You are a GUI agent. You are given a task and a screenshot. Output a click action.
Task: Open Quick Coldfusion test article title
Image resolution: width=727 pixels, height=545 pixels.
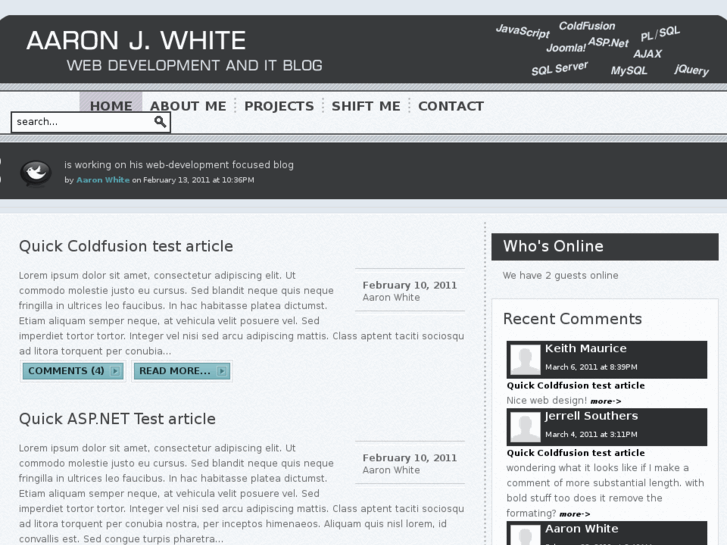pos(126,246)
